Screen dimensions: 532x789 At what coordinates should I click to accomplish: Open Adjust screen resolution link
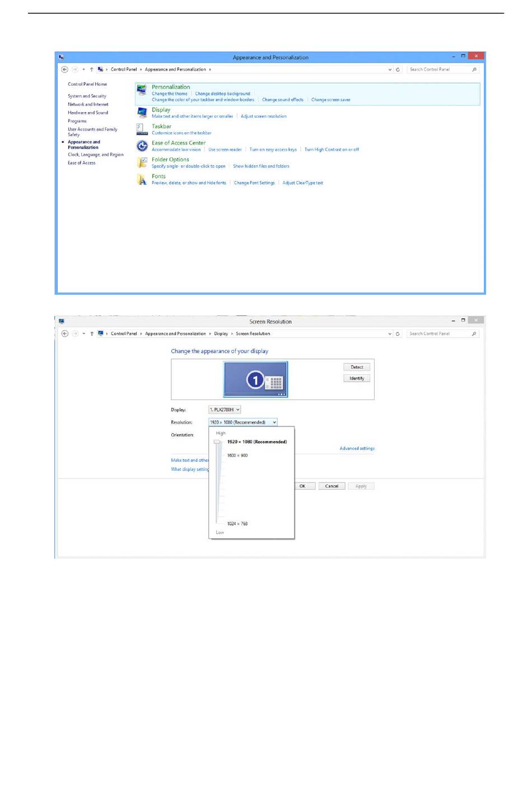[x=263, y=117]
